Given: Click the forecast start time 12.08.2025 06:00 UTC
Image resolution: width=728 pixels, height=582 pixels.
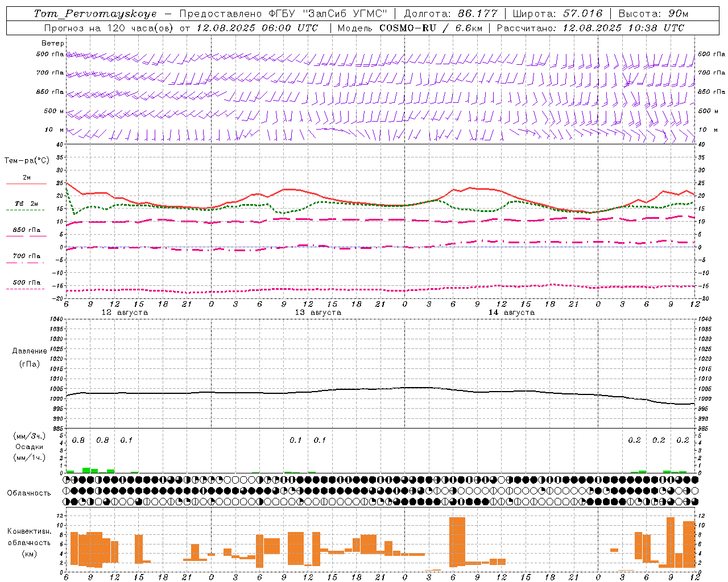Looking at the screenshot, I should 257,28.
